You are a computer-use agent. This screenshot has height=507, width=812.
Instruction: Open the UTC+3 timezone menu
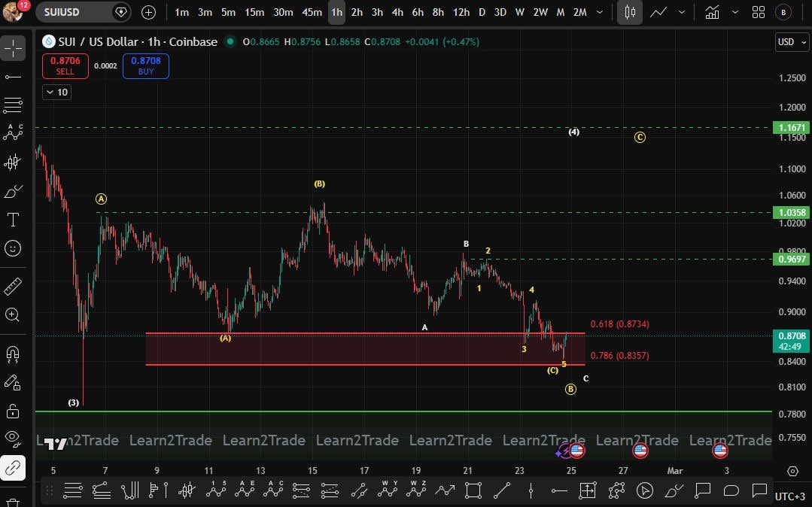790,496
